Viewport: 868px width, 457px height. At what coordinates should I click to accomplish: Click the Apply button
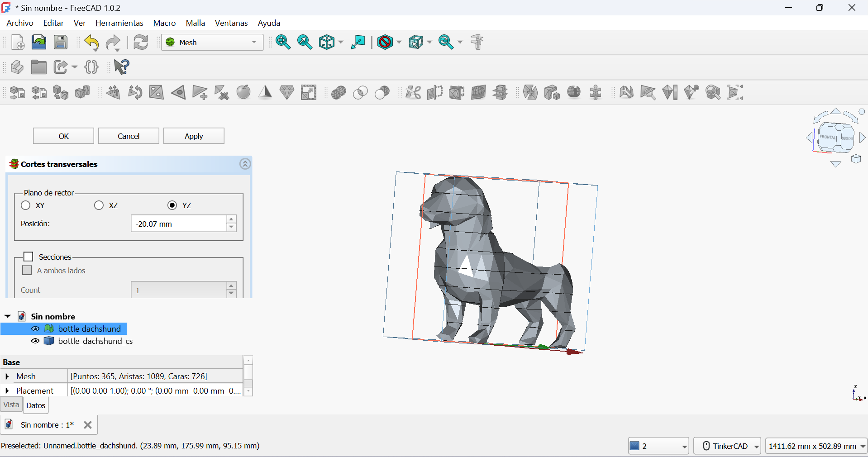point(194,136)
